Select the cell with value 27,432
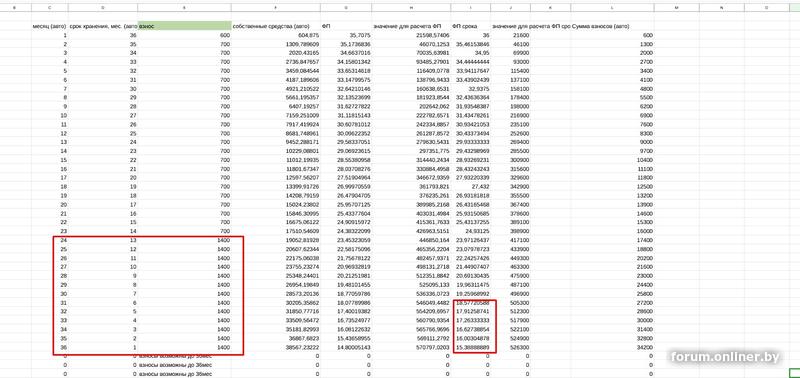This screenshot has width=800, height=378. [470, 188]
